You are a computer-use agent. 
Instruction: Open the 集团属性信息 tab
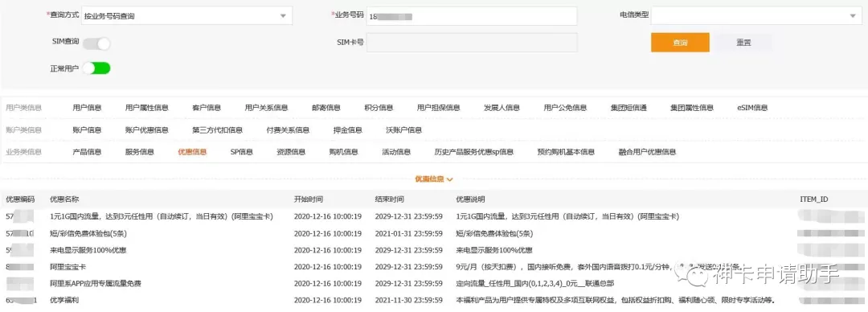[692, 108]
